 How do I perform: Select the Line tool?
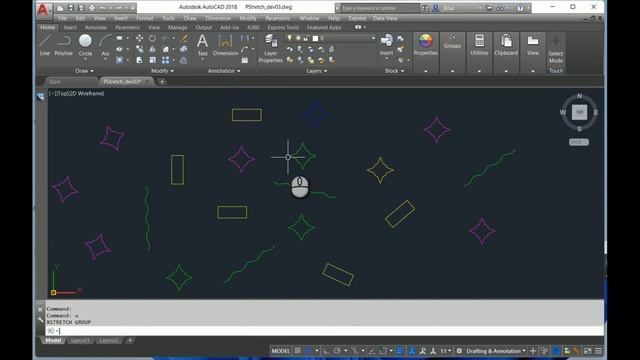tap(44, 45)
